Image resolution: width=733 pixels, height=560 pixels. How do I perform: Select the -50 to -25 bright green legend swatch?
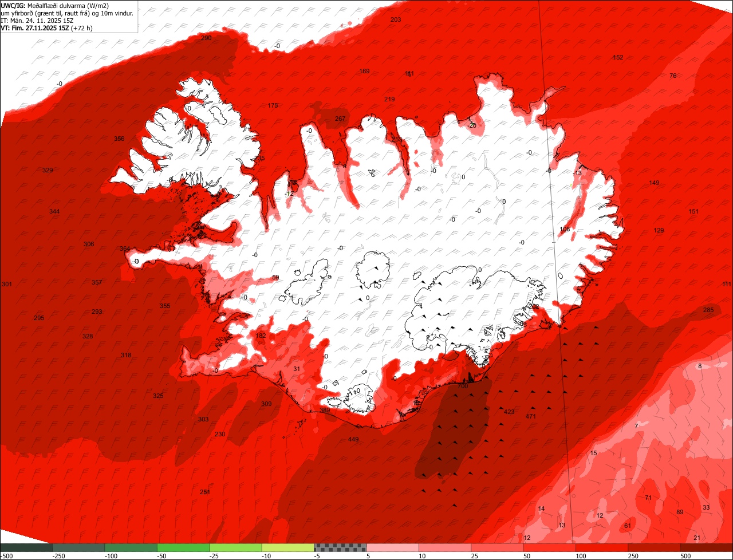pos(183,547)
